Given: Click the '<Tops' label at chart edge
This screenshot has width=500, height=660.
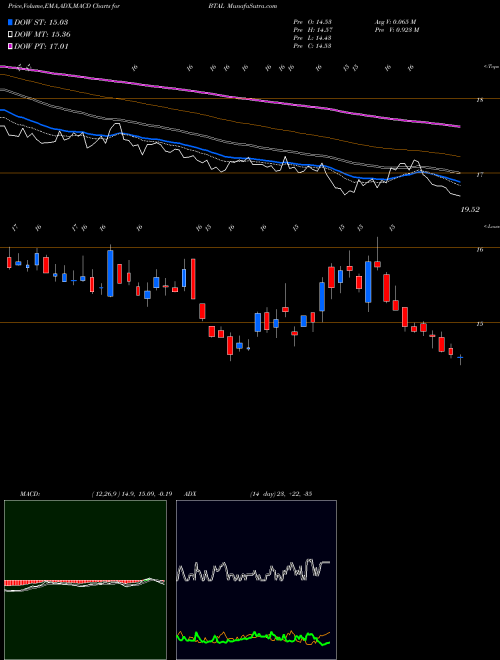Looking at the screenshot, I should click(491, 67).
